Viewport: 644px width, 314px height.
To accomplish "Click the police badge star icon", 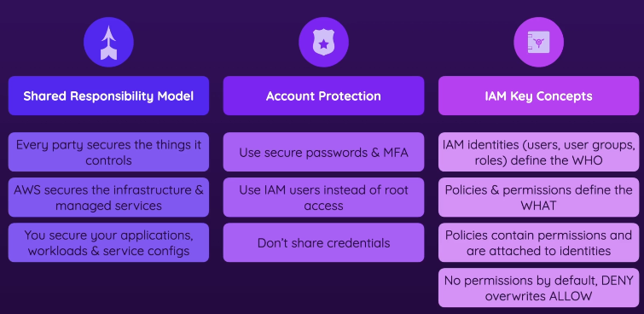I will point(323,43).
